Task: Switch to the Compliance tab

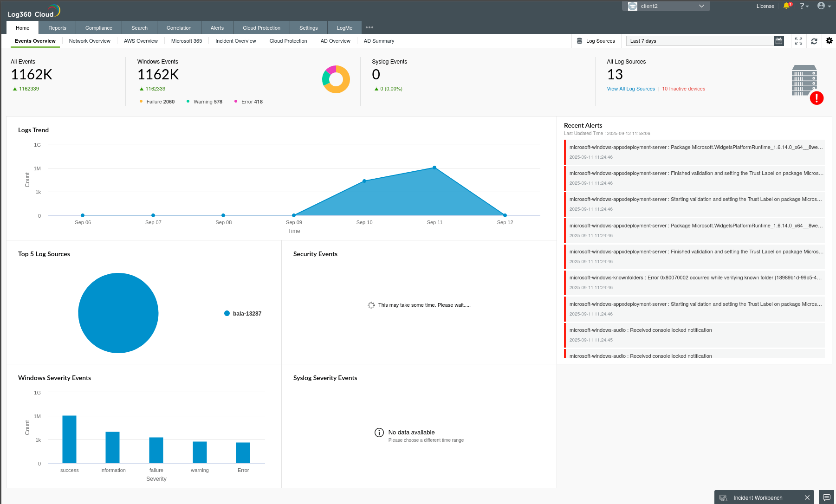Action: click(98, 27)
